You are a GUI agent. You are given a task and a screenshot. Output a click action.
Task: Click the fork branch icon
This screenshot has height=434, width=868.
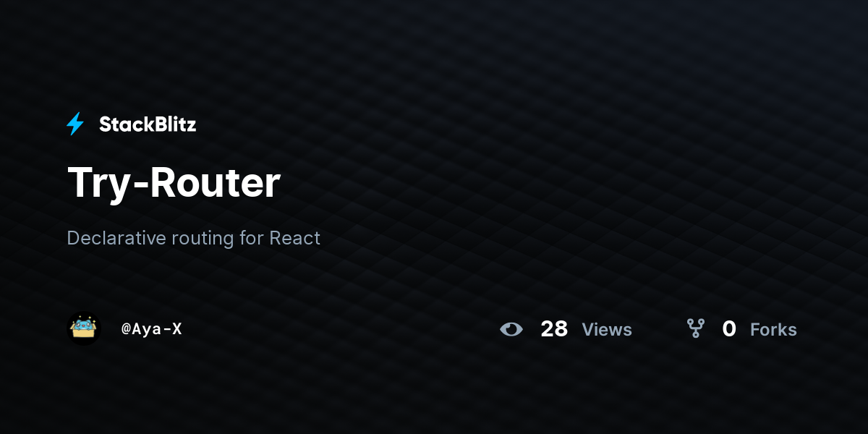[696, 329]
